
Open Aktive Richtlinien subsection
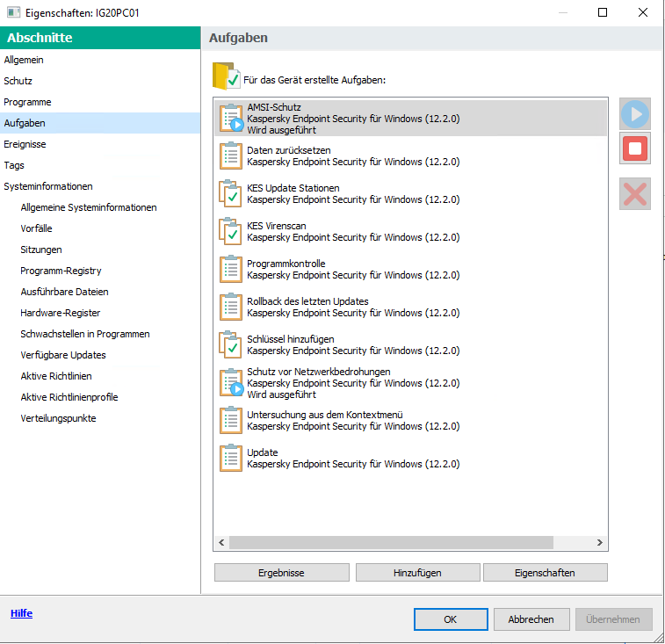(56, 376)
